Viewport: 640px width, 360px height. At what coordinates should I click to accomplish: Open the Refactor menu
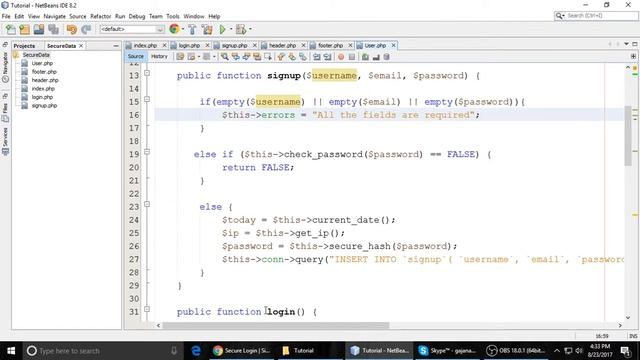tap(100, 16)
